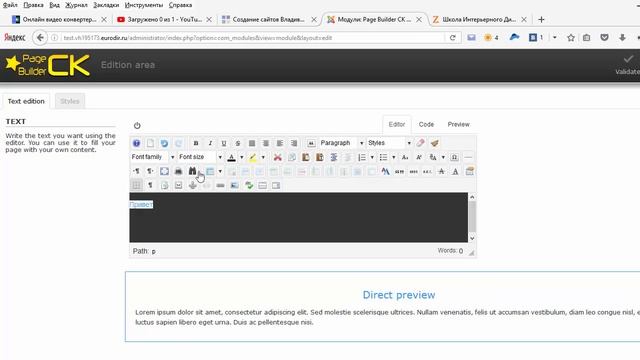The height and width of the screenshot is (360, 640).
Task: Click the numbered list icon
Action: (x=362, y=157)
